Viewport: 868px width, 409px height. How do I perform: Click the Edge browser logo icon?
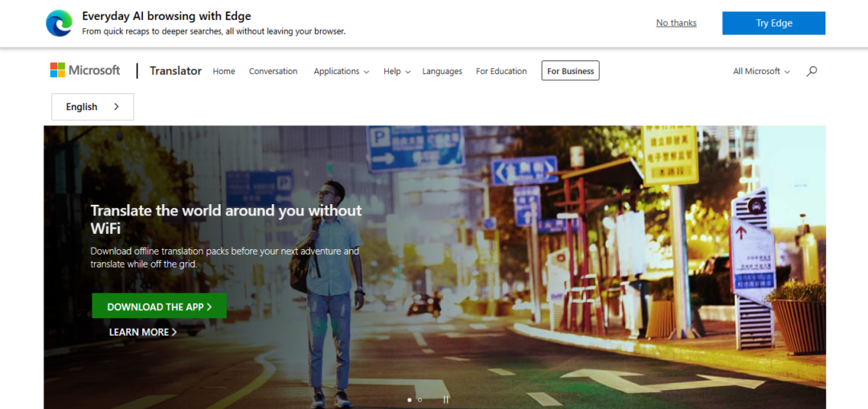(59, 23)
